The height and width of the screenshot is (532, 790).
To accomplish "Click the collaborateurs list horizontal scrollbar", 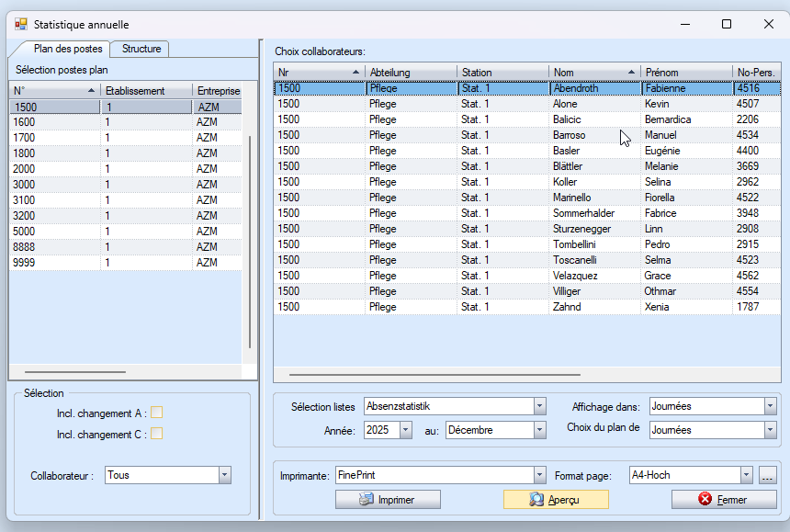I will (434, 375).
